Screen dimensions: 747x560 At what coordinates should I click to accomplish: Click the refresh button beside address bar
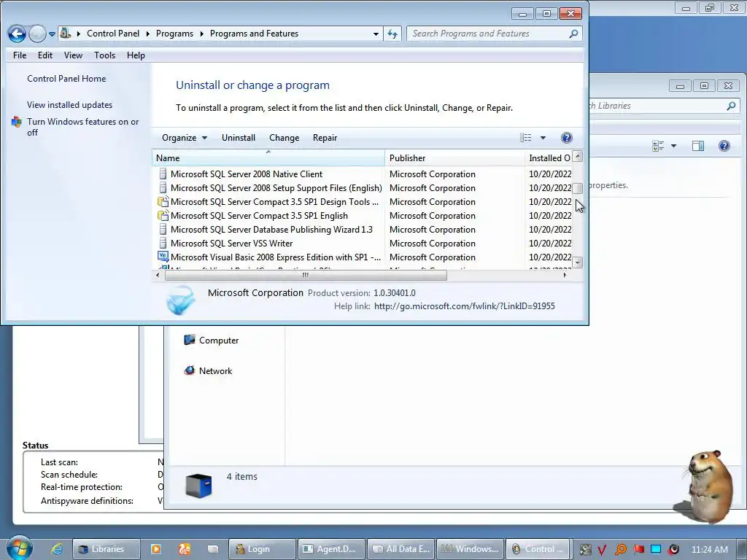click(392, 34)
